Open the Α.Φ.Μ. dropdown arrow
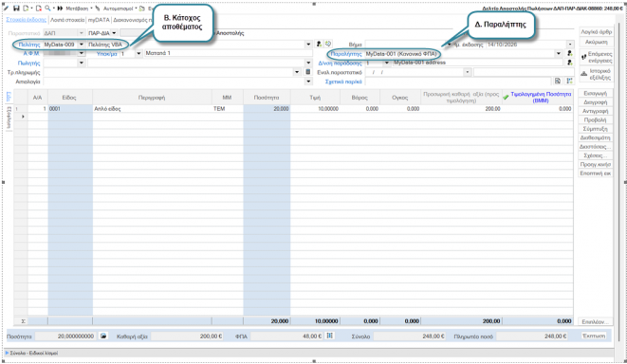Image resolution: width=627 pixels, height=364 pixels. (x=82, y=53)
